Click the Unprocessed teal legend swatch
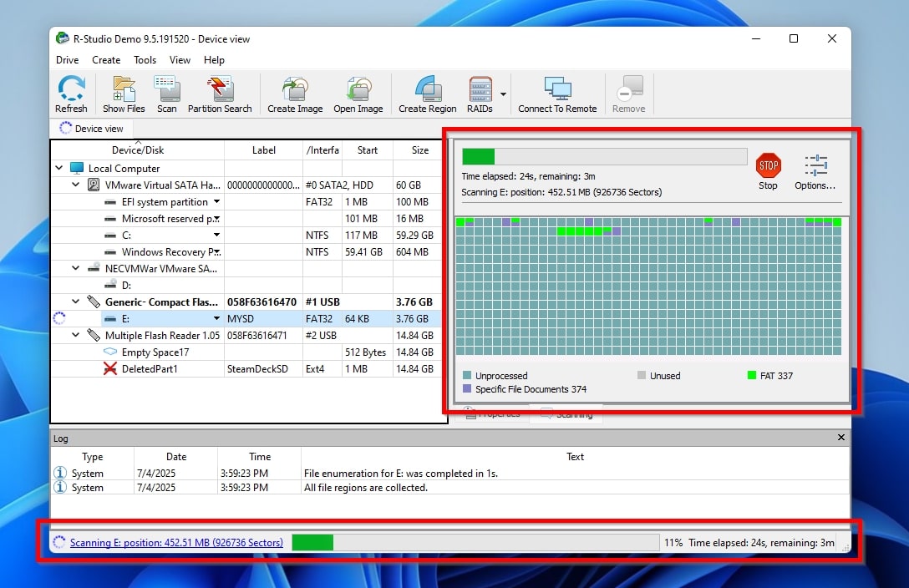Viewport: 909px width, 588px height. [467, 375]
